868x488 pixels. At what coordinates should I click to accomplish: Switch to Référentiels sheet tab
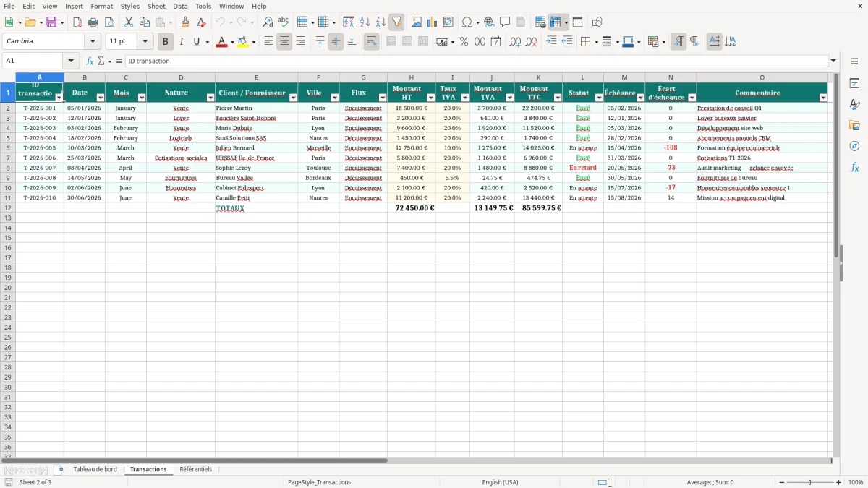pyautogui.click(x=196, y=470)
